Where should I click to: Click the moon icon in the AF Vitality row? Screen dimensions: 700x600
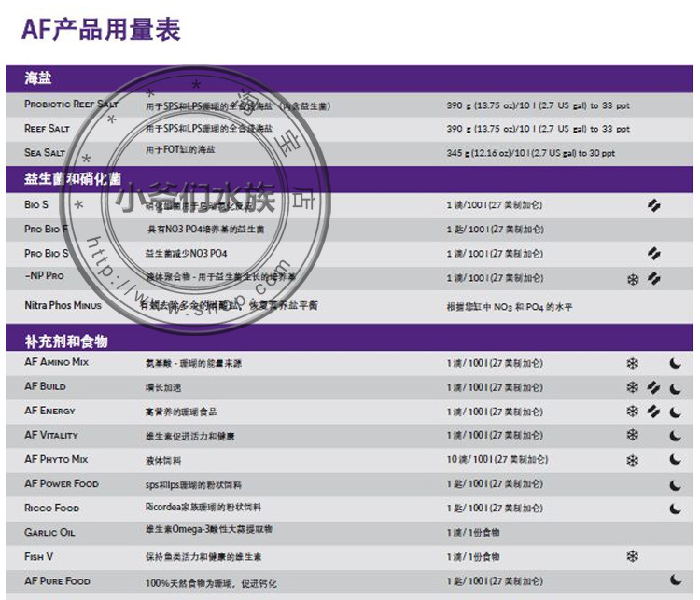(x=675, y=436)
